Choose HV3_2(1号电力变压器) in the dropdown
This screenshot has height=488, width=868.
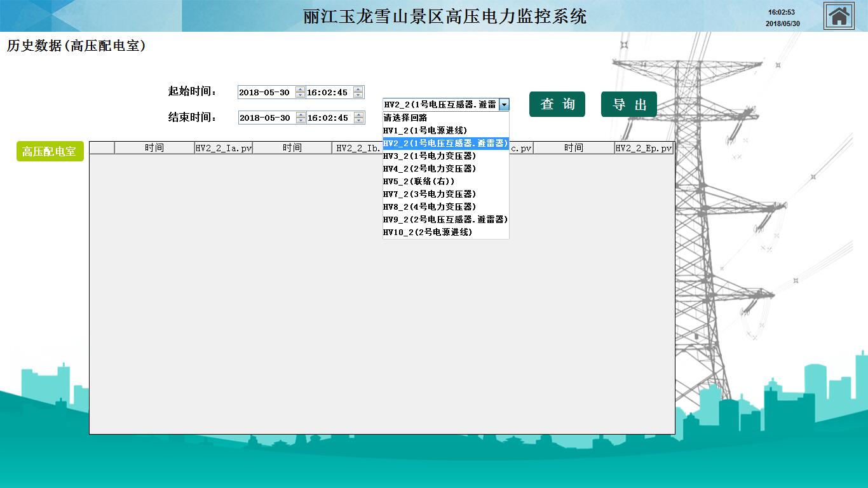click(x=429, y=156)
